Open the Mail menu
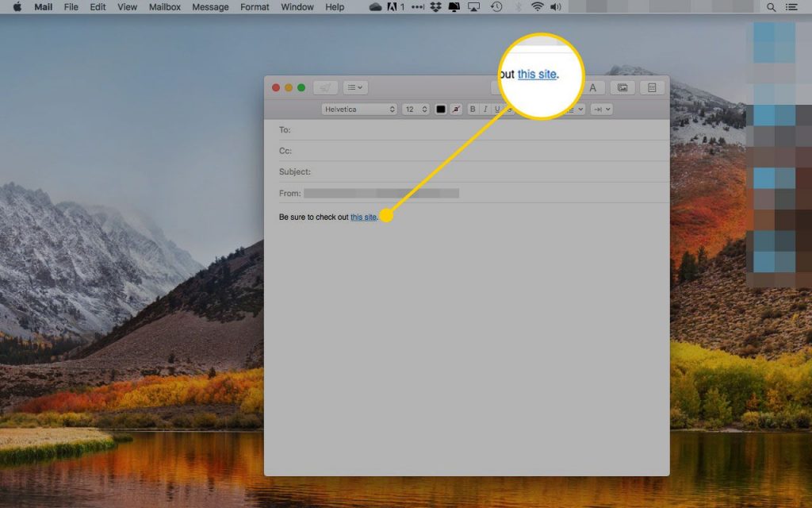Image resolution: width=812 pixels, height=508 pixels. 44,6
